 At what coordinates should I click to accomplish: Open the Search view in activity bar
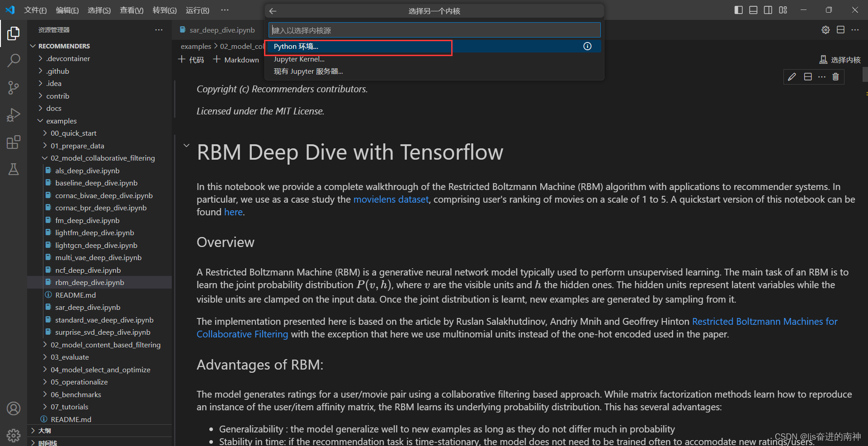(14, 60)
